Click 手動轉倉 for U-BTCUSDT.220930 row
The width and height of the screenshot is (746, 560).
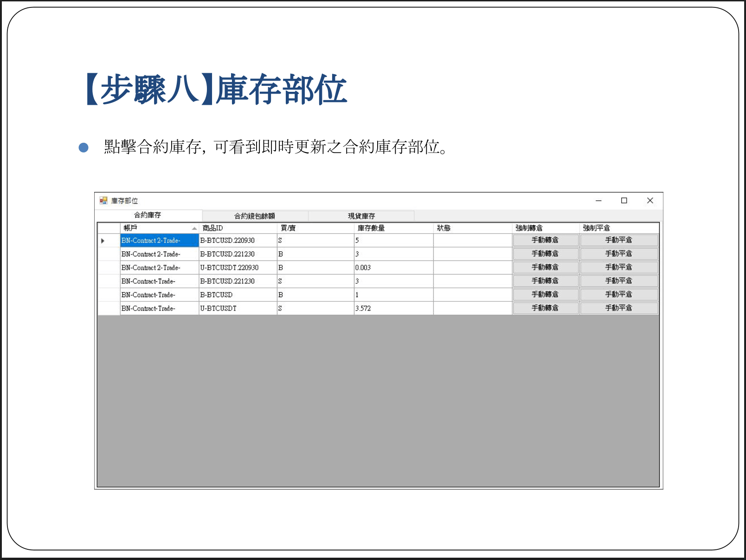546,267
